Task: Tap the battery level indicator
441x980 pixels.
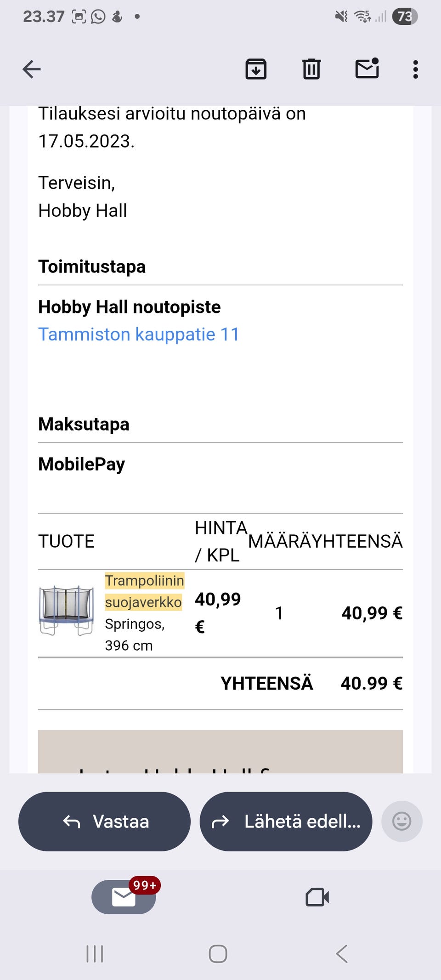Action: (x=404, y=17)
